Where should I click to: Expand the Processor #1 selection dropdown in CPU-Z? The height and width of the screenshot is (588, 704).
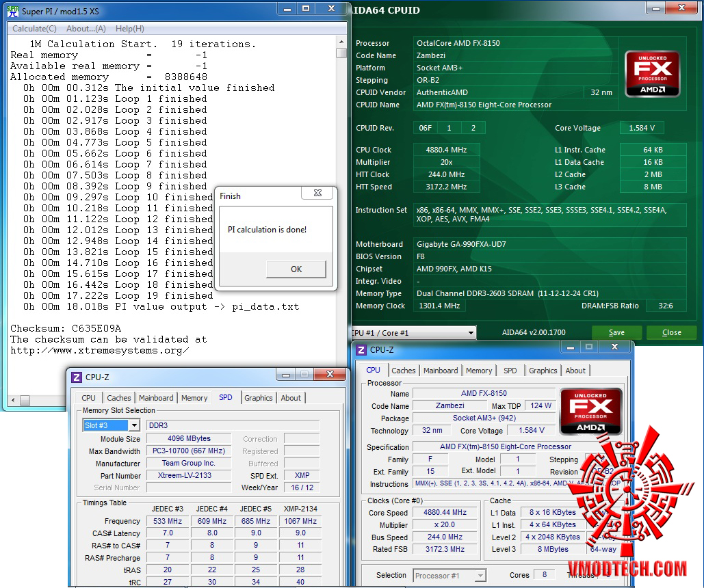480,576
